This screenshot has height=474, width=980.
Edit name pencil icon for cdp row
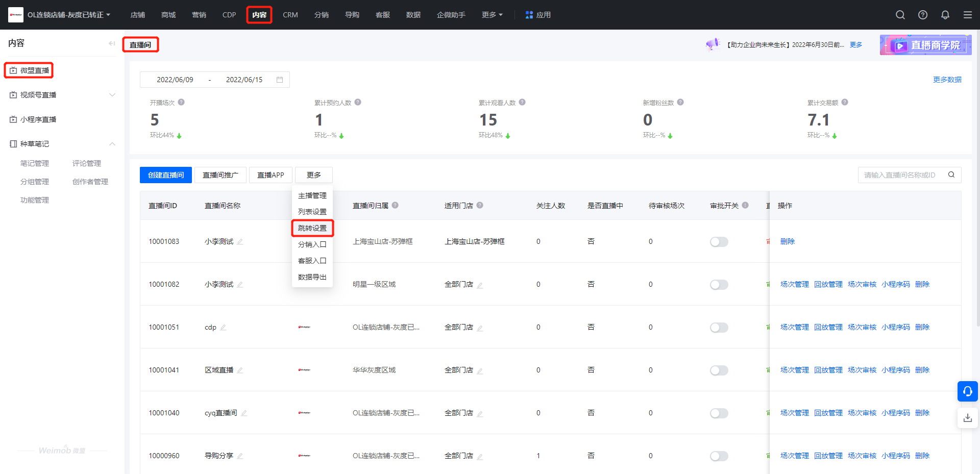coord(223,327)
